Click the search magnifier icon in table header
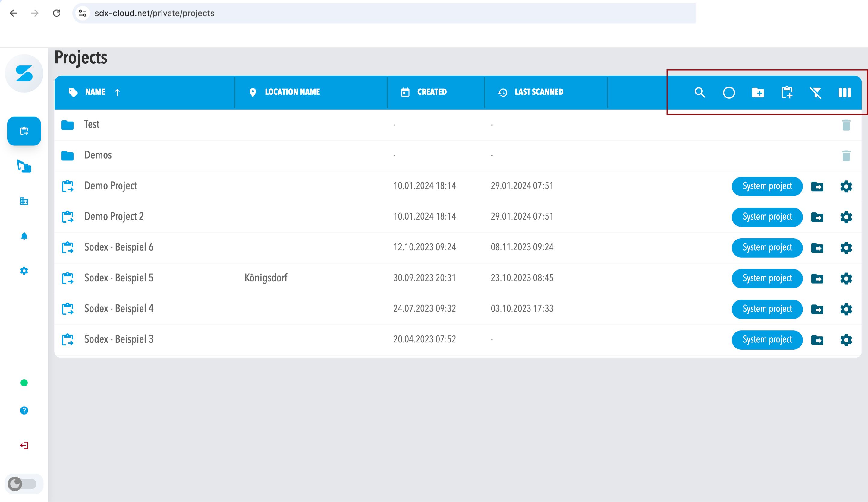 (x=700, y=92)
